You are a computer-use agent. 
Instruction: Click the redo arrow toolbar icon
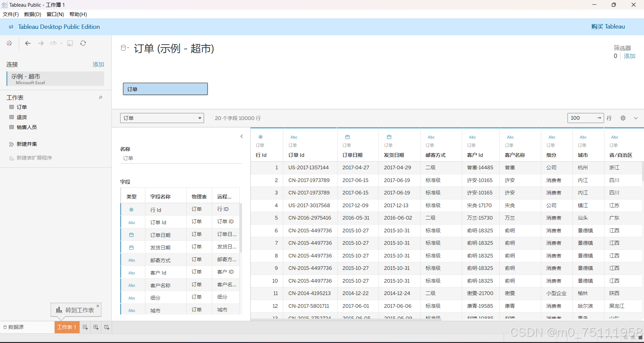[53, 43]
